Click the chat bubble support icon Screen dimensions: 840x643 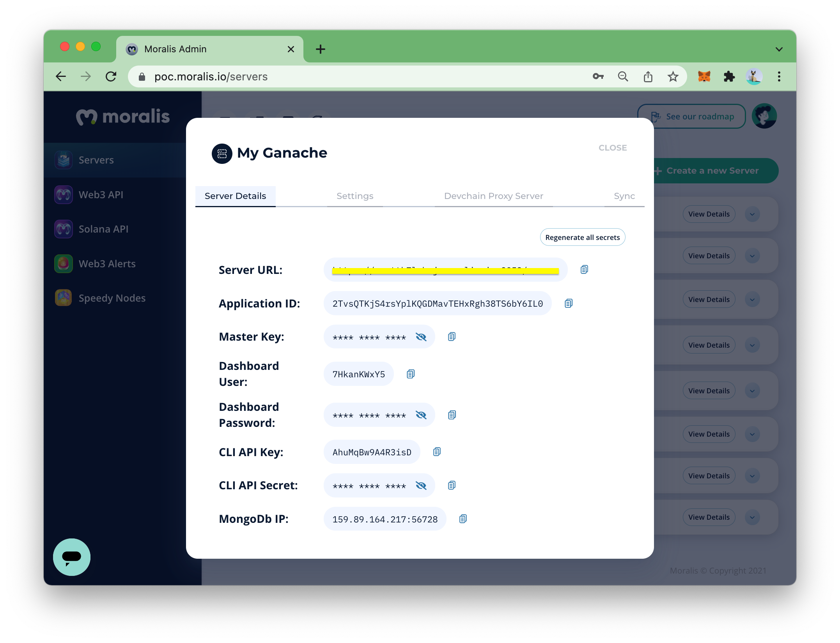point(72,556)
